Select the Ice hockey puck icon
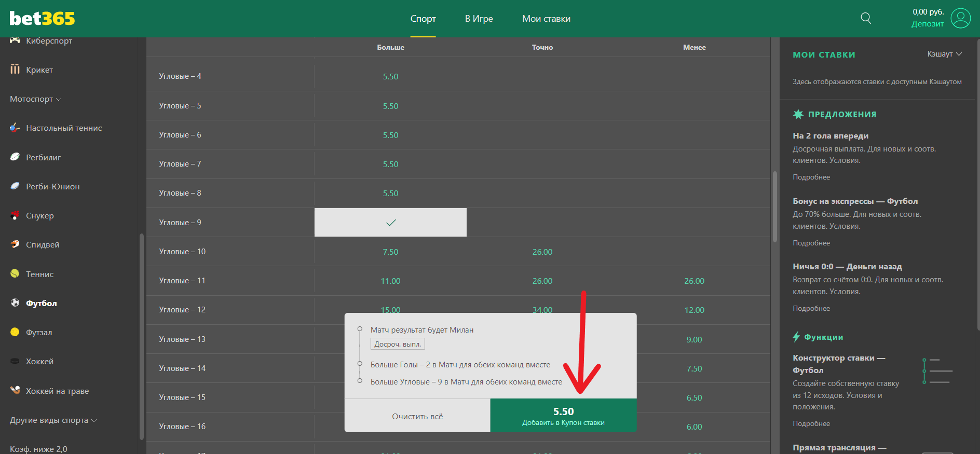Viewport: 980px width, 454px height. (x=15, y=361)
